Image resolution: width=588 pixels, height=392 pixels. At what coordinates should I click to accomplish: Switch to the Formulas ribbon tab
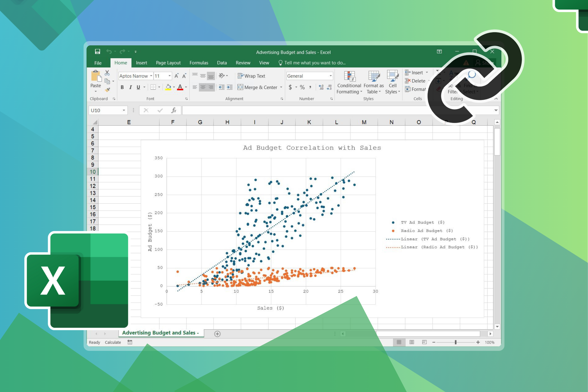point(199,63)
